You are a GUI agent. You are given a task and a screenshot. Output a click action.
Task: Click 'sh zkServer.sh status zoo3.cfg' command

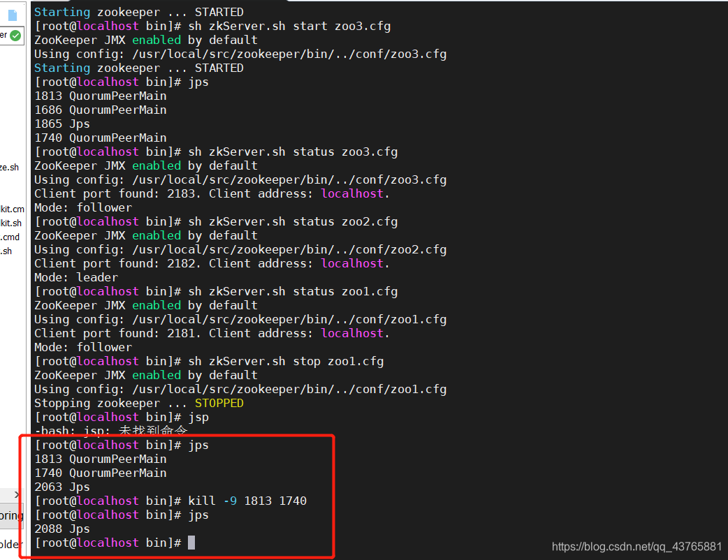pos(293,152)
